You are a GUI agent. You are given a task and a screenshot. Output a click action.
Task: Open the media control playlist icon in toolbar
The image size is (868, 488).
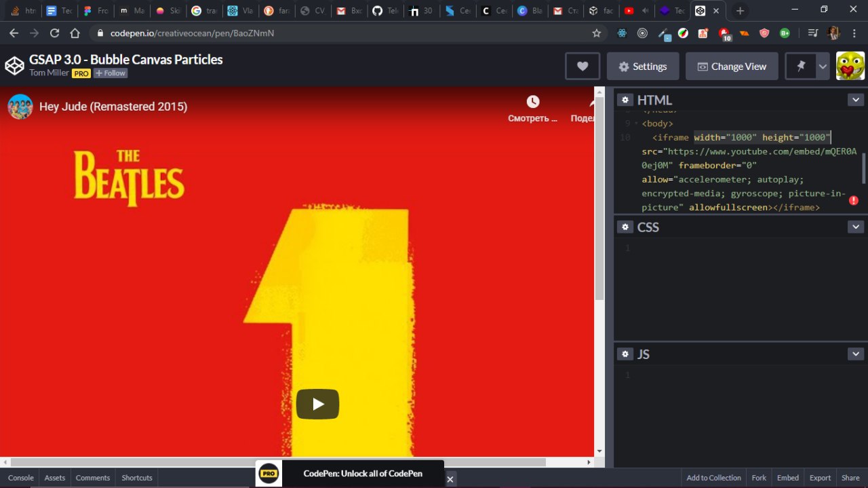(x=812, y=33)
